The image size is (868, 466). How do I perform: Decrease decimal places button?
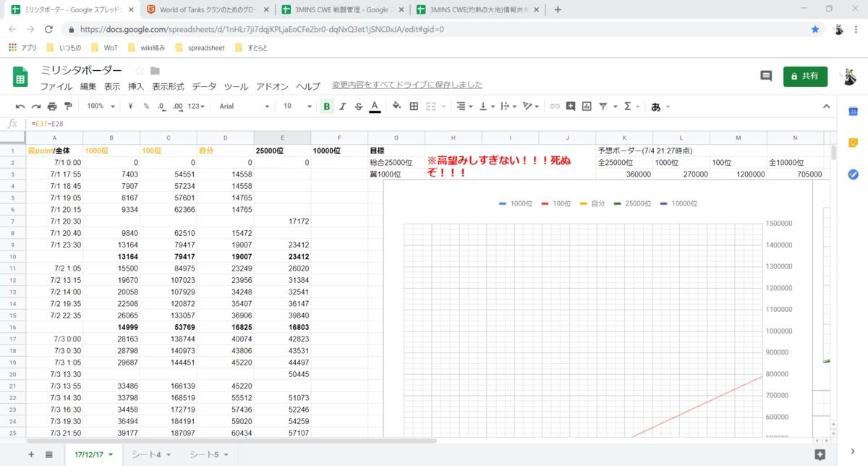(x=161, y=106)
